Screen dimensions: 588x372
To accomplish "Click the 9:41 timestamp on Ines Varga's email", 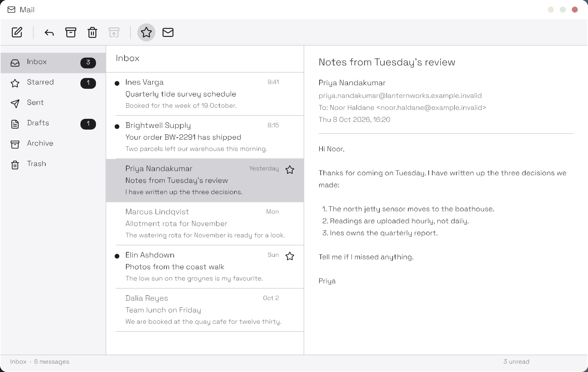I will [x=273, y=82].
